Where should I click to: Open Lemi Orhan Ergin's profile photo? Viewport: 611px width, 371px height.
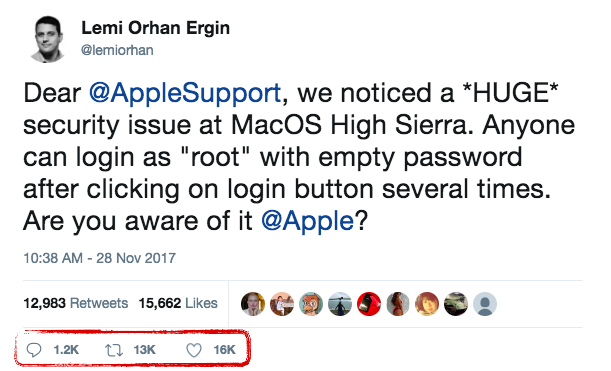pyautogui.click(x=48, y=39)
